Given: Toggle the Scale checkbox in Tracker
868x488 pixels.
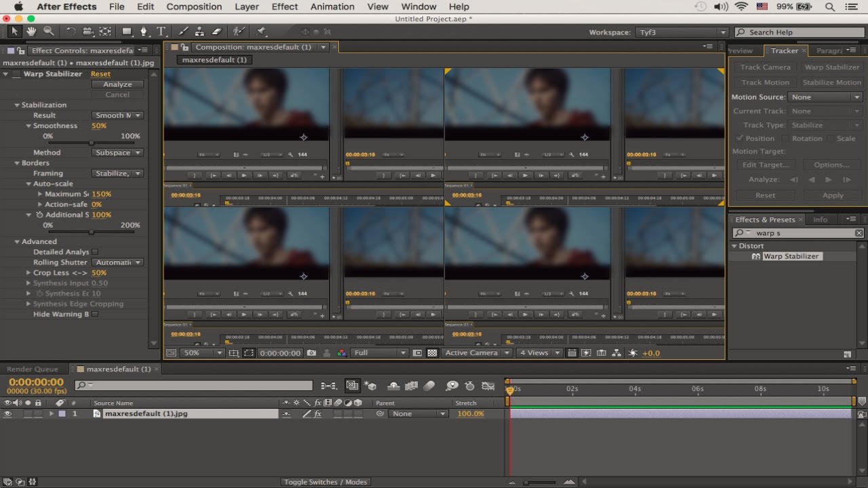Looking at the screenshot, I should [830, 138].
